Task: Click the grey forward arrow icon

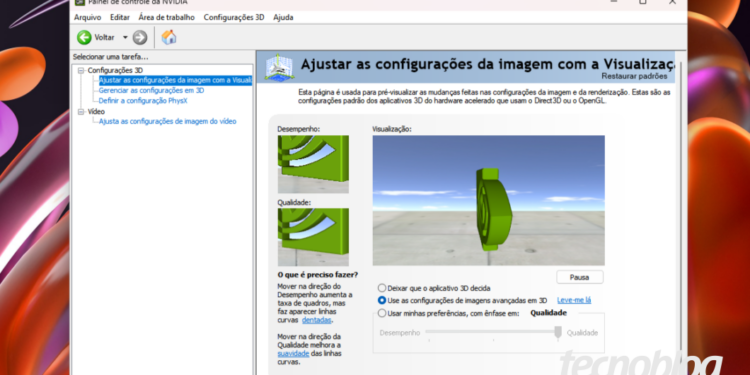Action: pyautogui.click(x=140, y=37)
